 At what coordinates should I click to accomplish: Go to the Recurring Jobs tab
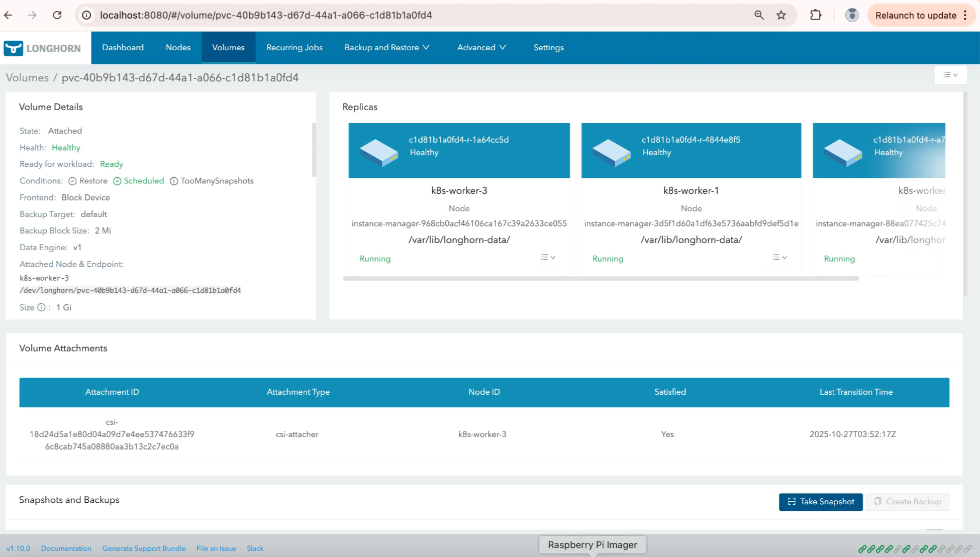[x=294, y=48]
